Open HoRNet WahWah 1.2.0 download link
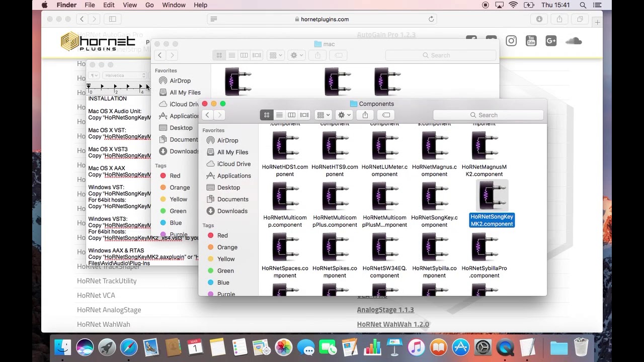The width and height of the screenshot is (644, 362). click(393, 324)
